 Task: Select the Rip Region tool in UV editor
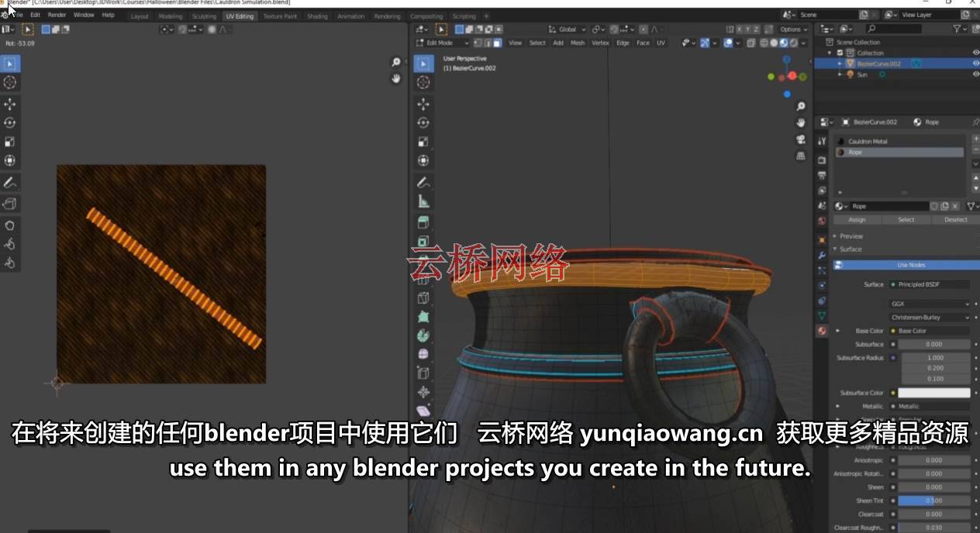point(10,204)
